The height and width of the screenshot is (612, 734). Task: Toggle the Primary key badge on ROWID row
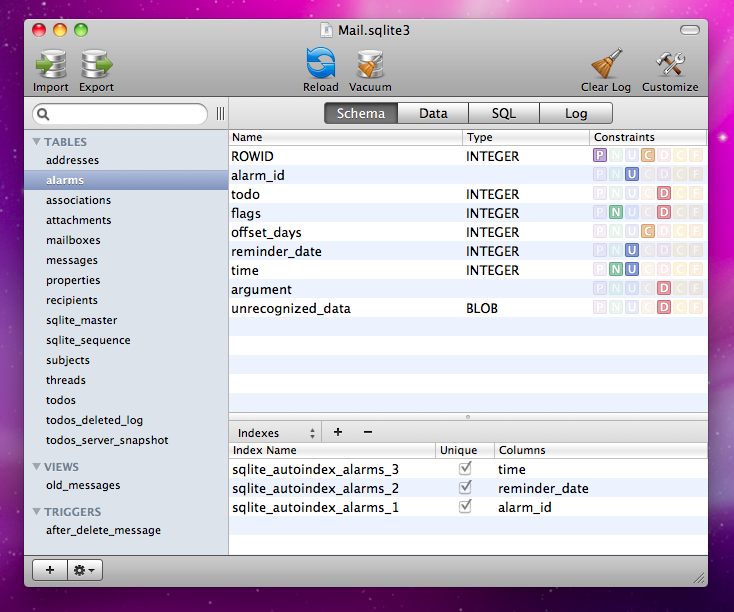point(600,155)
